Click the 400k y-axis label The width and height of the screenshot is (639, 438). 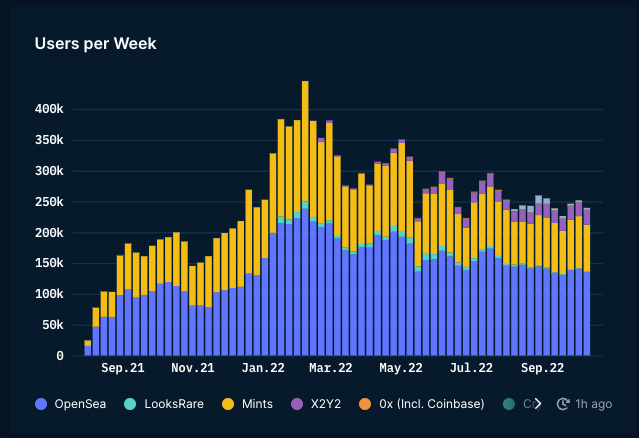tap(46, 109)
